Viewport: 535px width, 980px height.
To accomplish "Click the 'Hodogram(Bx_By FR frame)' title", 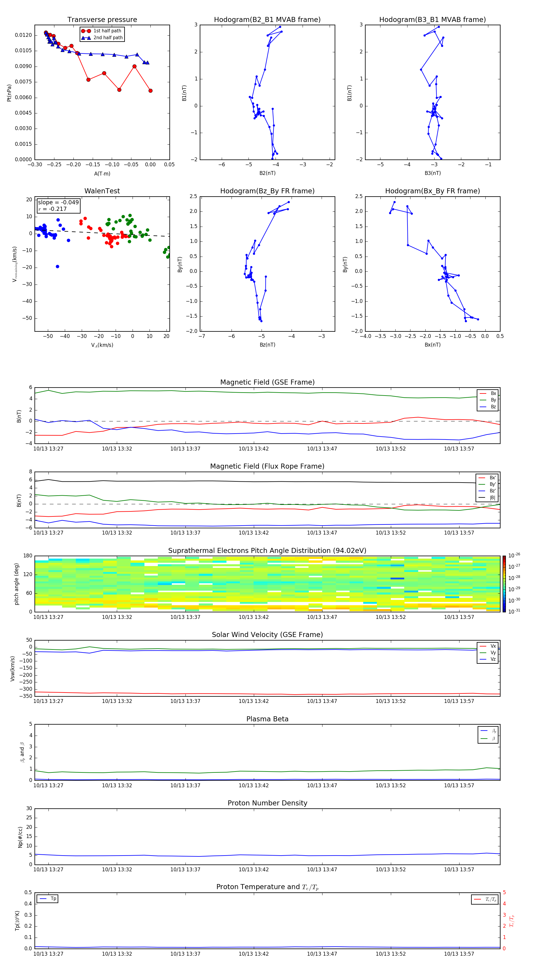I will pos(432,191).
